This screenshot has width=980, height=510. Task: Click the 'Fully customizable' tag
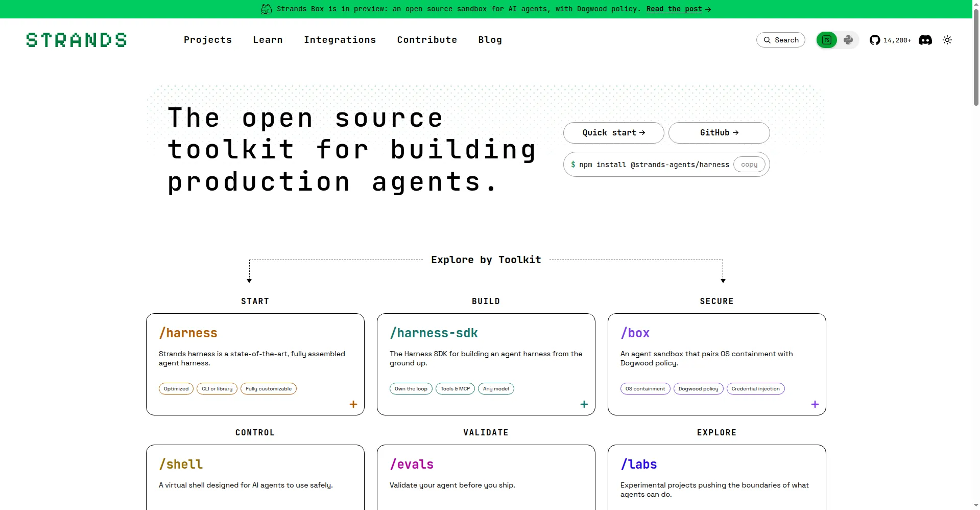click(x=269, y=389)
